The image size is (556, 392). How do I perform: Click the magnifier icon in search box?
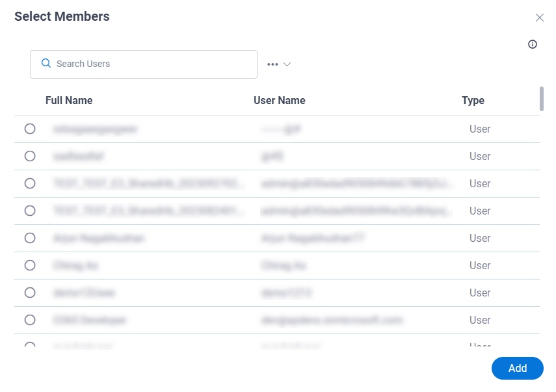click(46, 64)
